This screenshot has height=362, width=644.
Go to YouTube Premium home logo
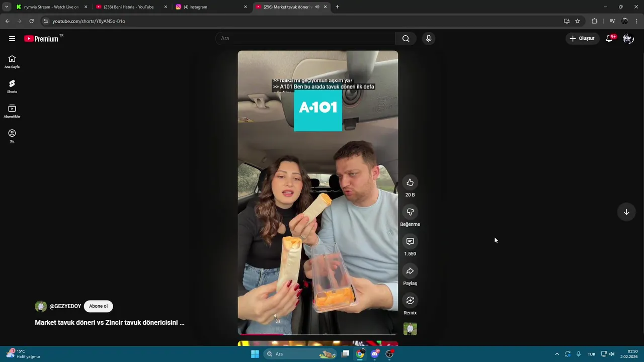tap(41, 39)
